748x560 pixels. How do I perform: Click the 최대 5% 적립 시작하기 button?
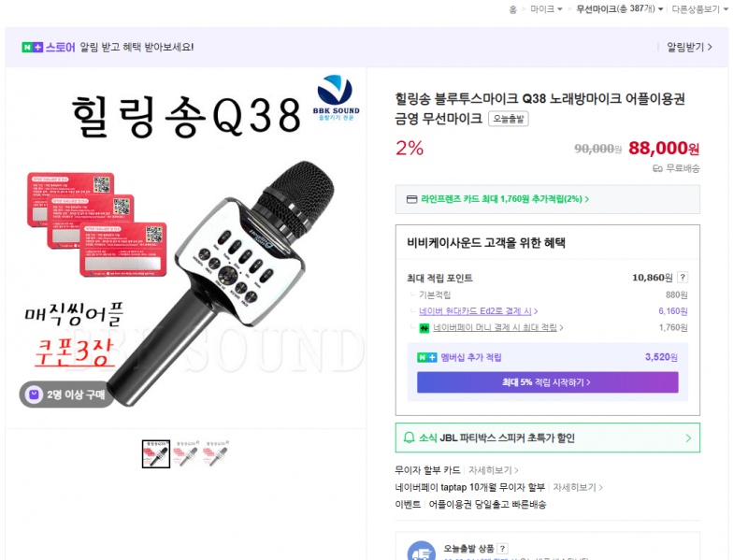(547, 382)
